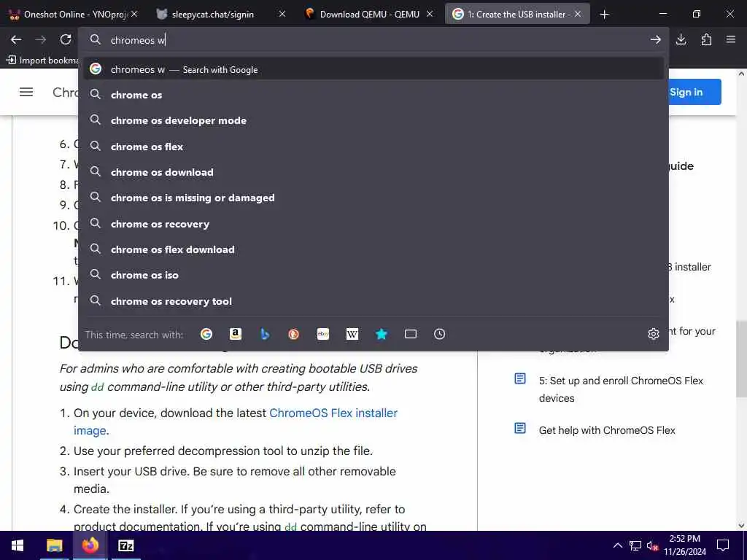Click Import bookmarks toolbar item

[42, 61]
